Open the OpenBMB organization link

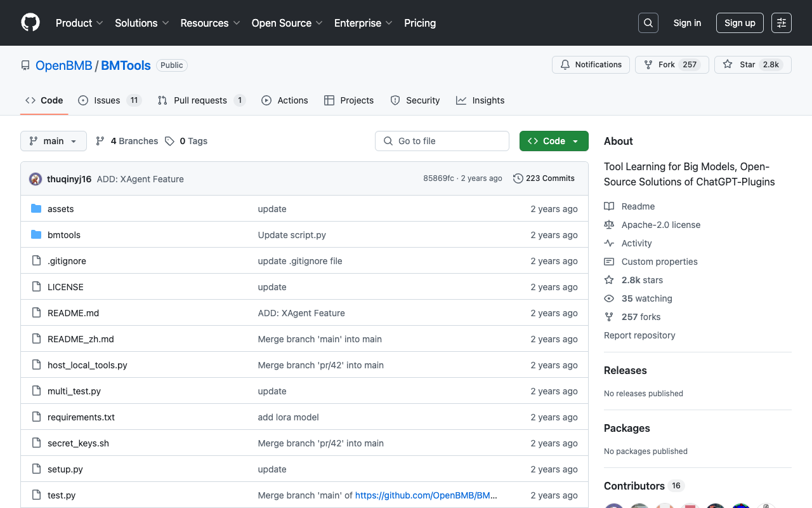(64, 65)
